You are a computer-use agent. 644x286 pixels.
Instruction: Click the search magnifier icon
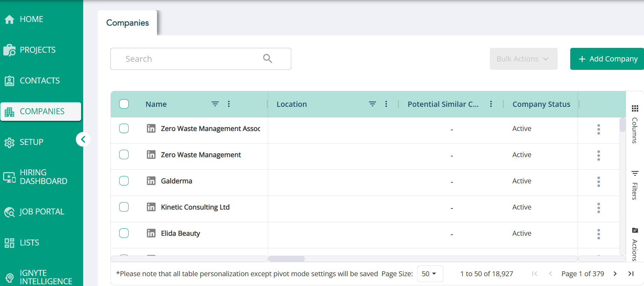[267, 58]
